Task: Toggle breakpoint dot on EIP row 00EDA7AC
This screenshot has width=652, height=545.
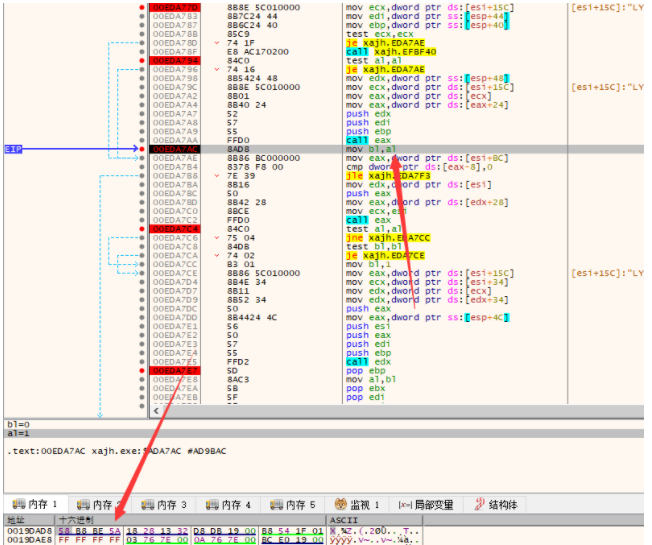Action: pyautogui.click(x=142, y=149)
